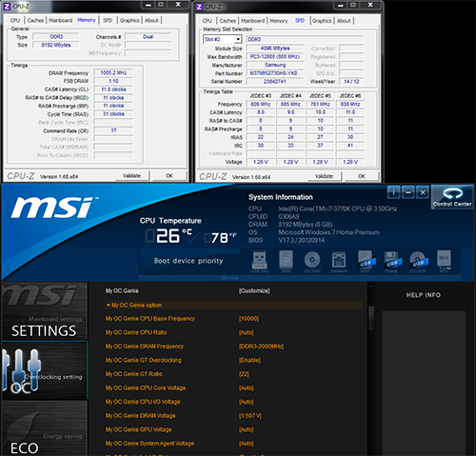Click the MSI info button
This screenshot has height=456, width=476.
(393, 192)
